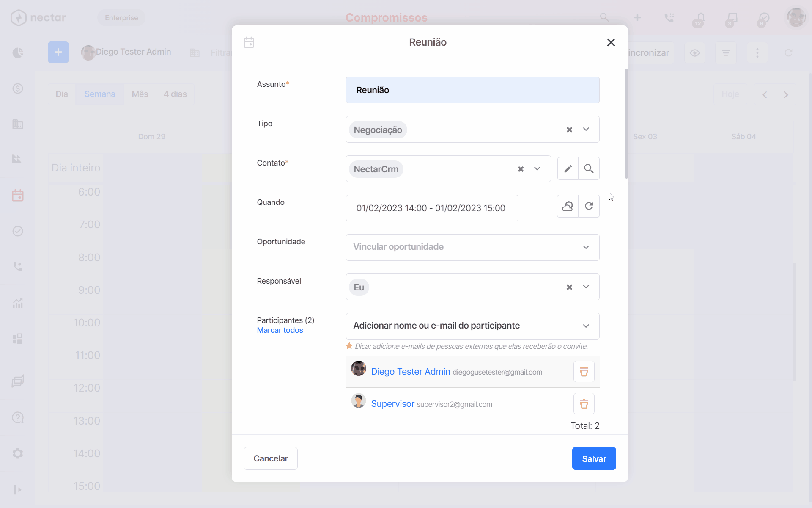
Task: Click inside the Assunto input field
Action: click(472, 90)
